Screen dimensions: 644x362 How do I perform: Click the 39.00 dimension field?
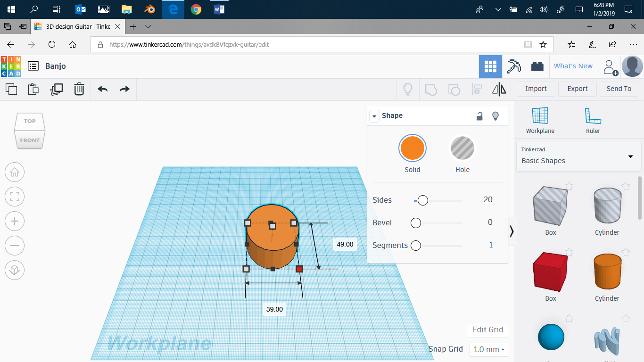(274, 309)
